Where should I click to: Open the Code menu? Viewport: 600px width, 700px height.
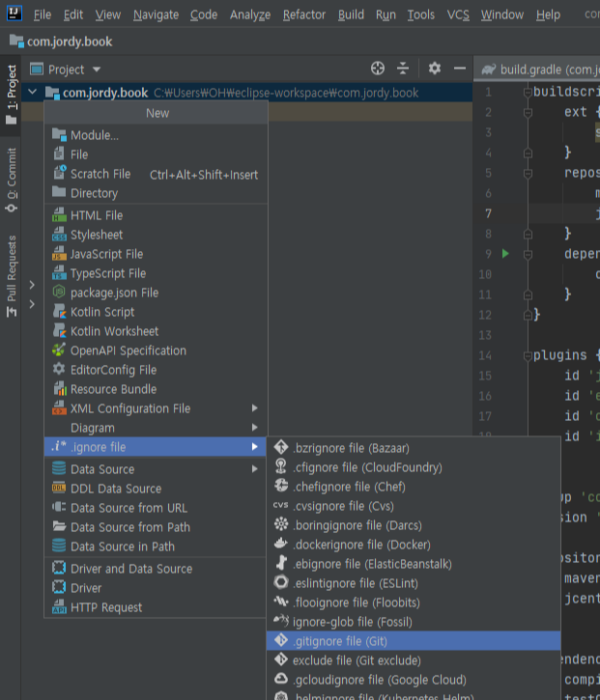(x=204, y=14)
